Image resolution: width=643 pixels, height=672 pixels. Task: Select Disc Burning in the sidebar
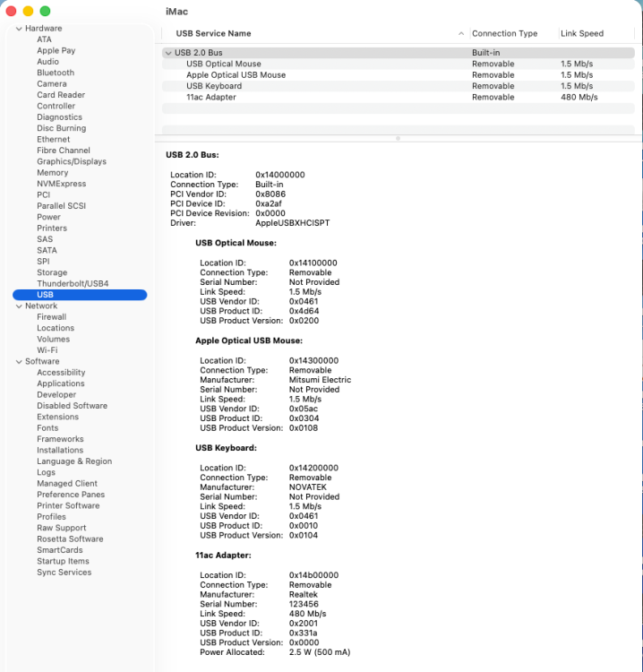61,128
